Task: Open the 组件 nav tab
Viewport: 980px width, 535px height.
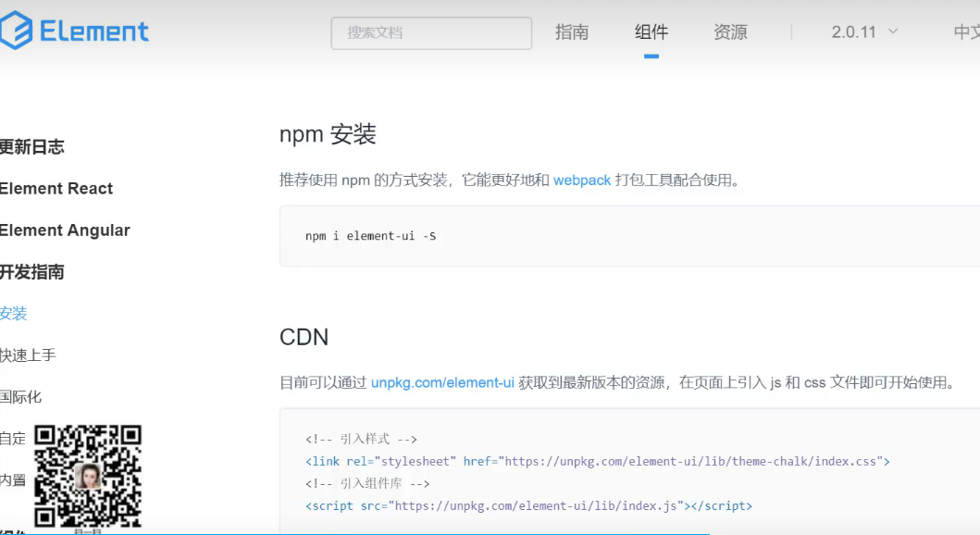Action: click(651, 31)
